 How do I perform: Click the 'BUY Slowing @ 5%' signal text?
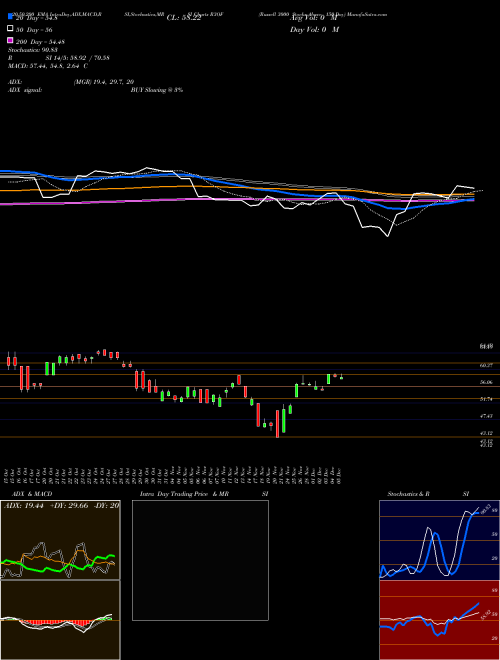pos(157,90)
